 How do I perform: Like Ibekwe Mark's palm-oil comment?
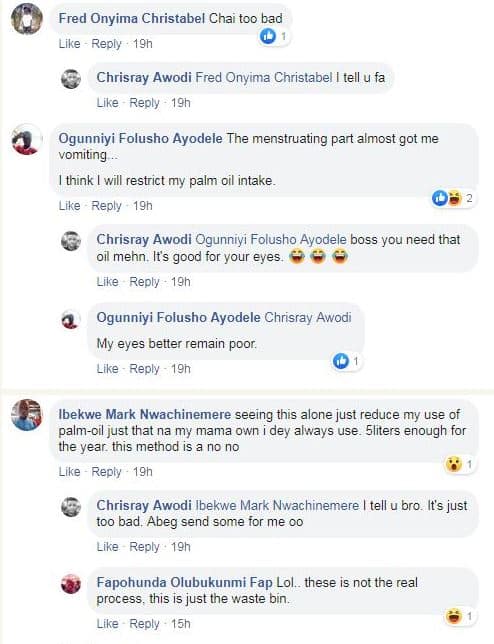(69, 472)
